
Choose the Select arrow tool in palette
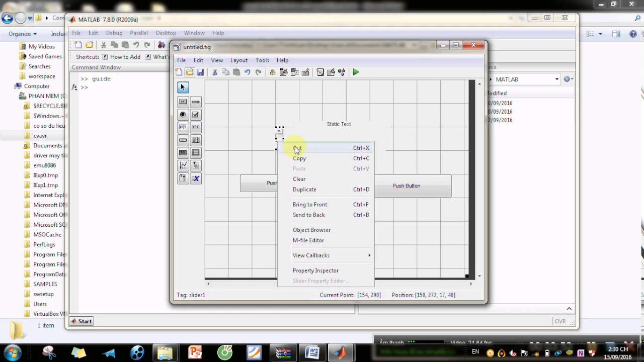click(x=183, y=87)
